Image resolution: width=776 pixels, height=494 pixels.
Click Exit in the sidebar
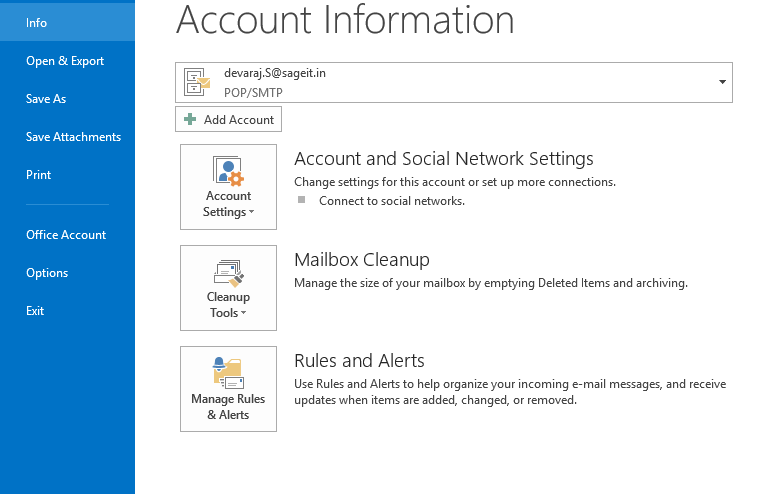tap(35, 311)
